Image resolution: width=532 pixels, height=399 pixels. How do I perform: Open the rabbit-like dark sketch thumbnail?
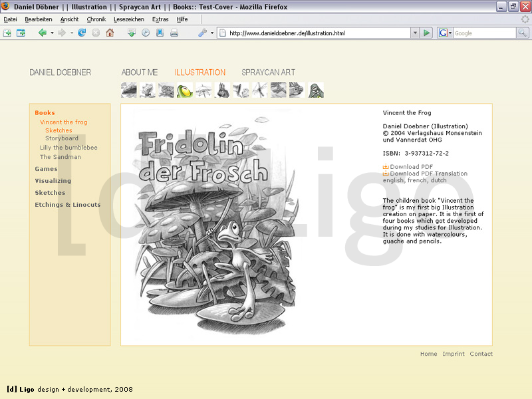pyautogui.click(x=222, y=90)
